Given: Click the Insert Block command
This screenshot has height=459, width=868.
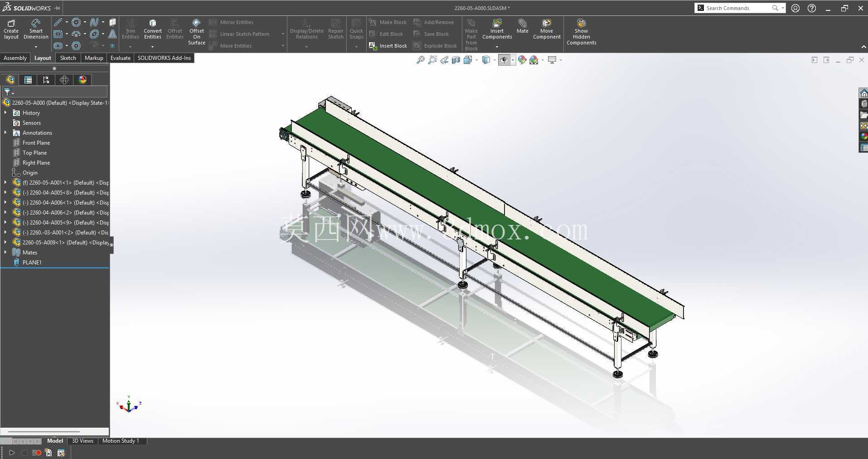Looking at the screenshot, I should click(388, 46).
